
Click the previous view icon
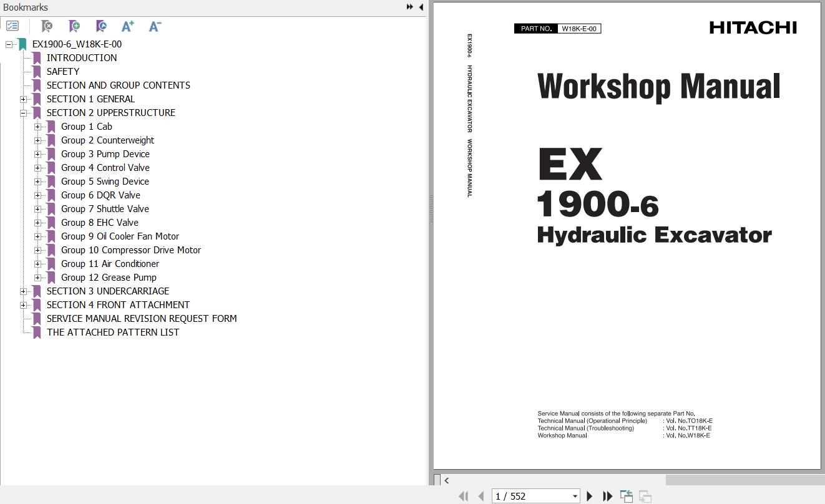pyautogui.click(x=627, y=497)
